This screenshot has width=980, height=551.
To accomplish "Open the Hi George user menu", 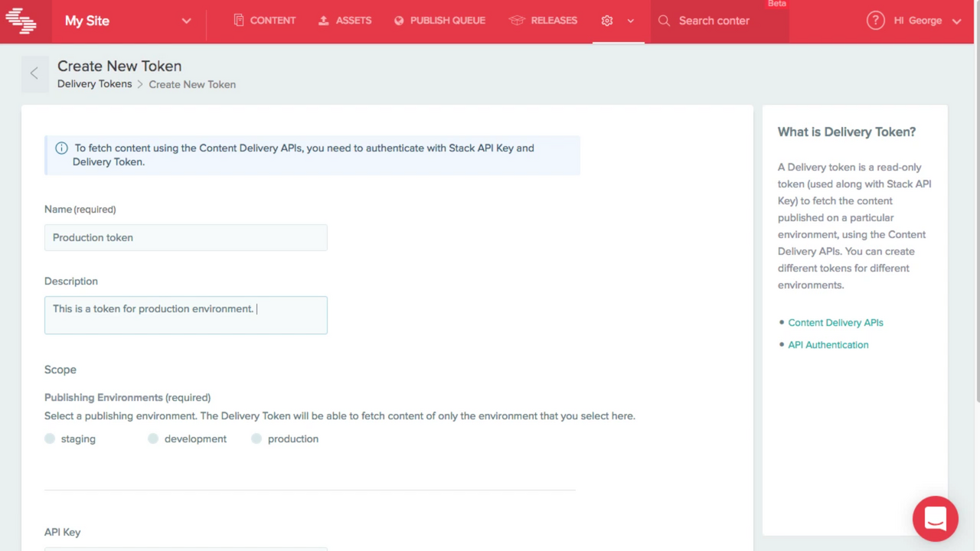I will click(x=926, y=21).
